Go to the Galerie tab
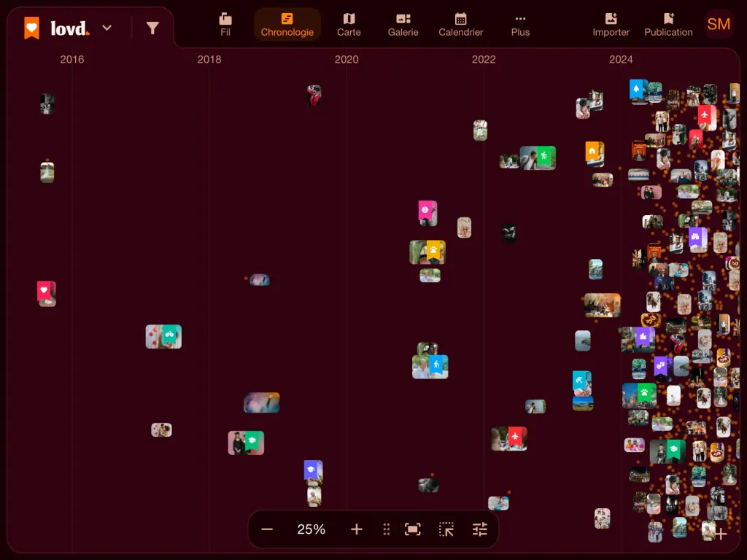747x560 pixels. pos(403,26)
